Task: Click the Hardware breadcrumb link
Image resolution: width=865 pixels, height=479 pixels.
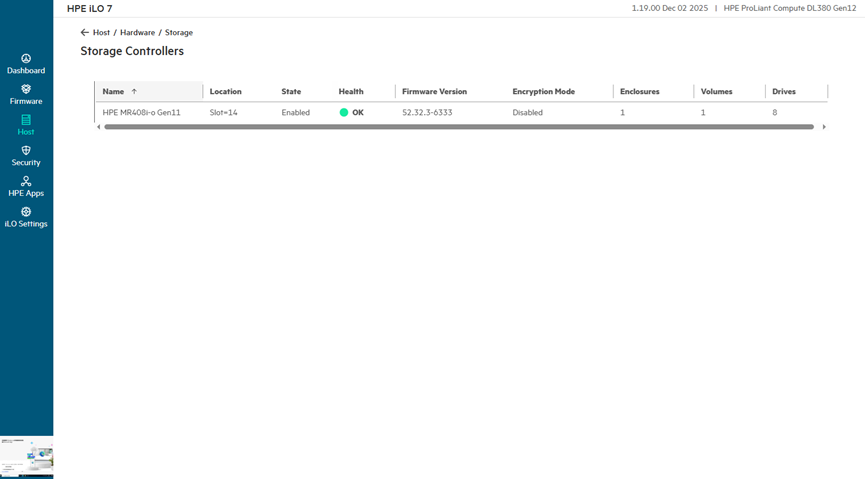Action: pos(137,33)
